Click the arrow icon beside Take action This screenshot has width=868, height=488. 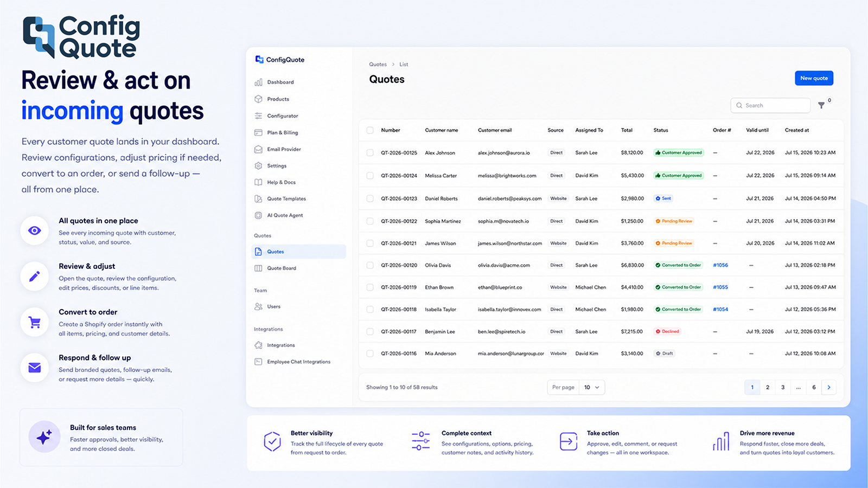tap(569, 442)
